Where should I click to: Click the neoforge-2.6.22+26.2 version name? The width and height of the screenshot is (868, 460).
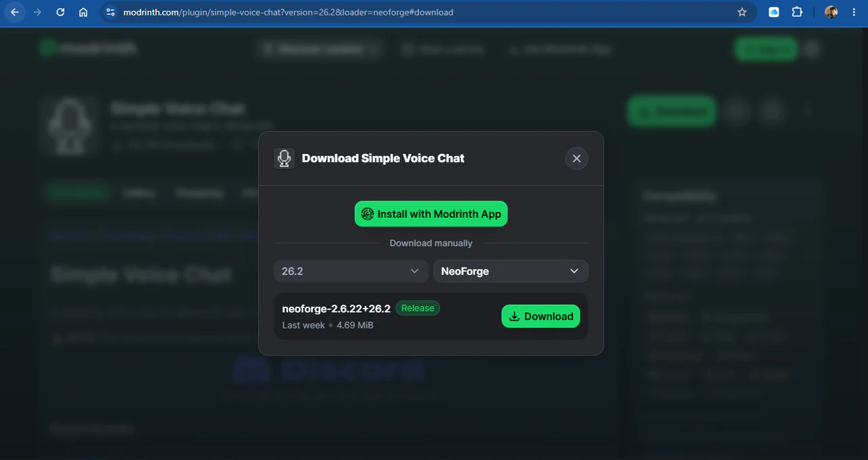tap(336, 309)
